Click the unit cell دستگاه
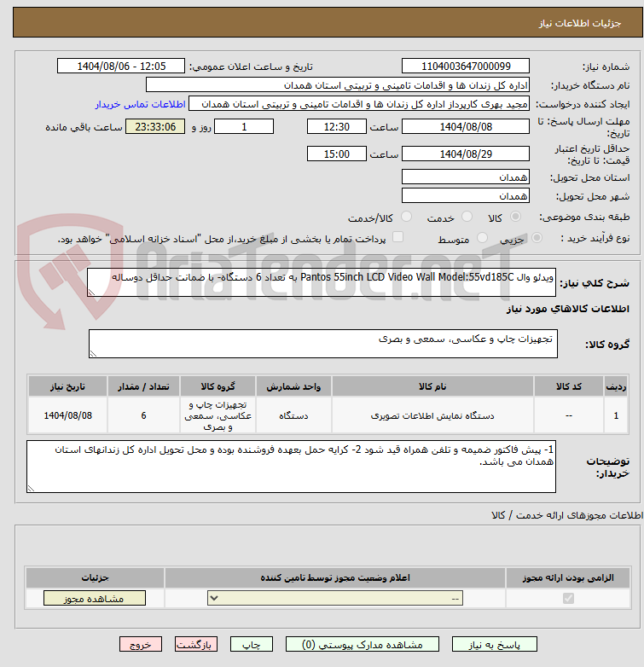The width and height of the screenshot is (644, 667). [x=293, y=415]
